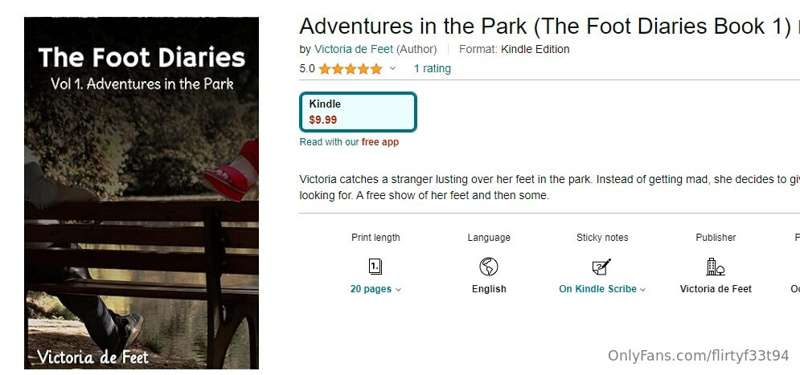
Task: Click the Sticky notes pencil icon
Action: coord(602,266)
